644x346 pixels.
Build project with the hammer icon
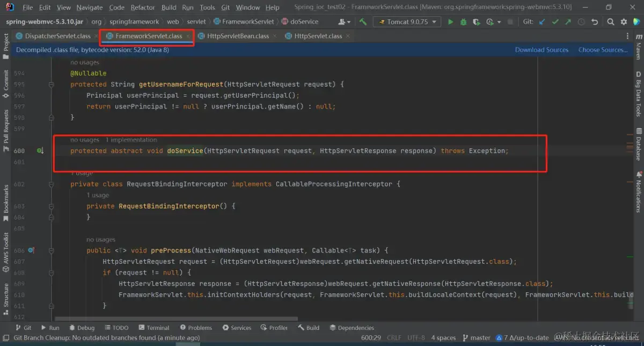pos(363,22)
